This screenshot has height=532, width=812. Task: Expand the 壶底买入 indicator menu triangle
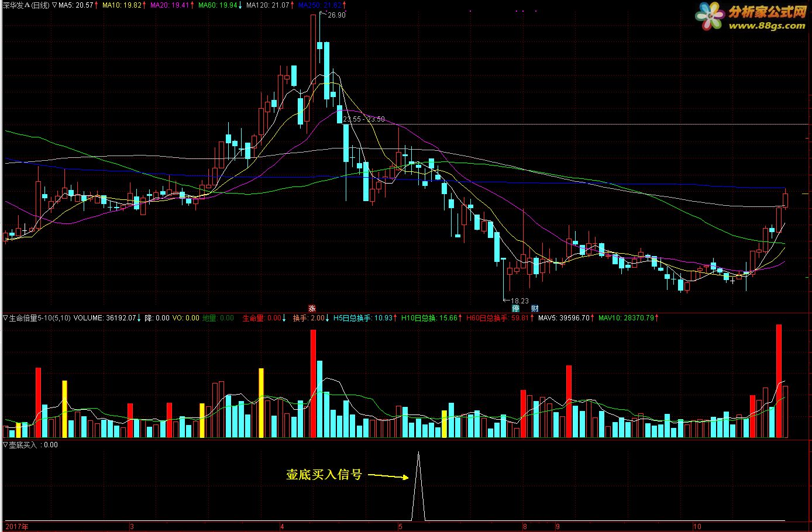click(5, 445)
